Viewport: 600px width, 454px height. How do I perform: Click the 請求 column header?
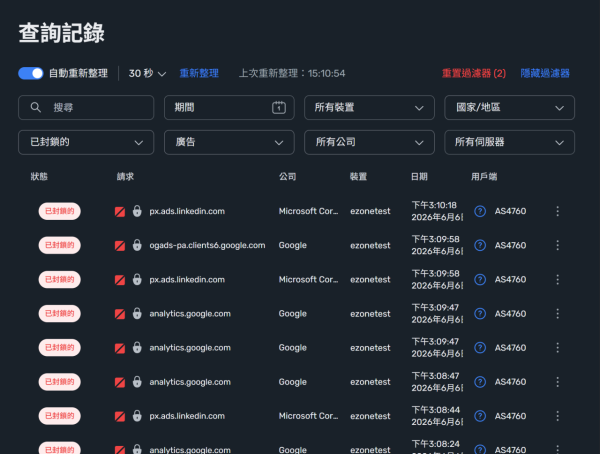tap(125, 176)
